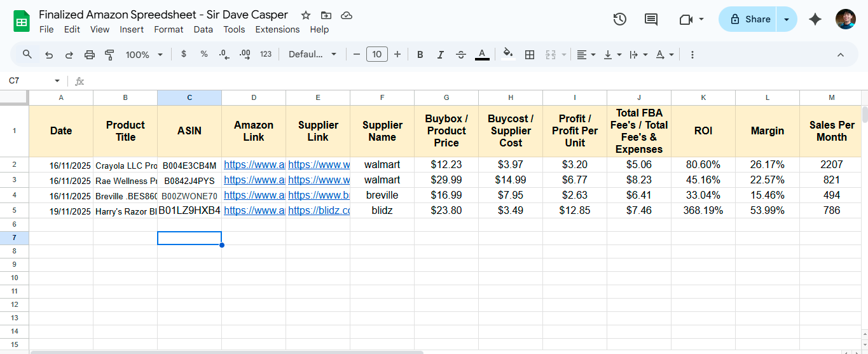Open the comments icon
The height and width of the screenshot is (354, 868).
(651, 19)
